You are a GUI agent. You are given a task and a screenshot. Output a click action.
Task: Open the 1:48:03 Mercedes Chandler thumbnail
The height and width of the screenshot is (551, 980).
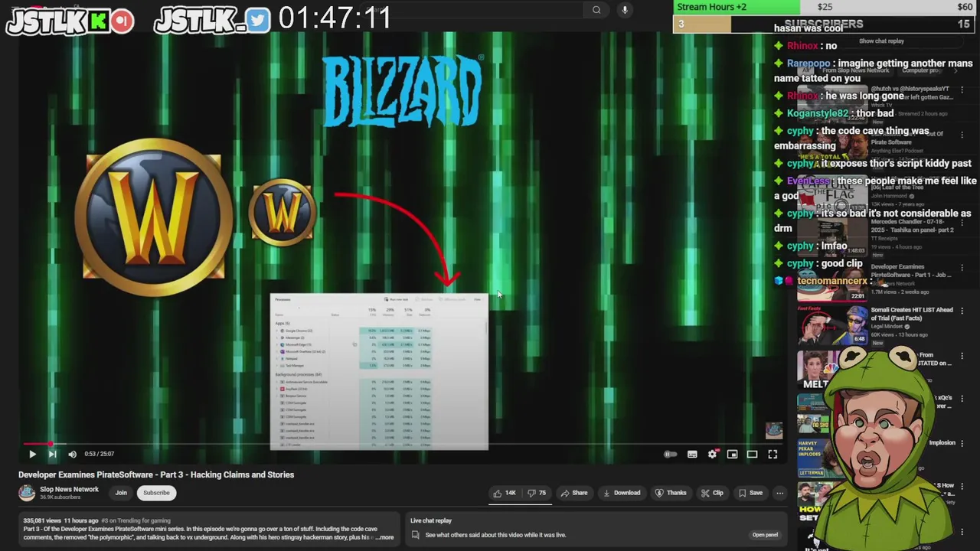[832, 239]
